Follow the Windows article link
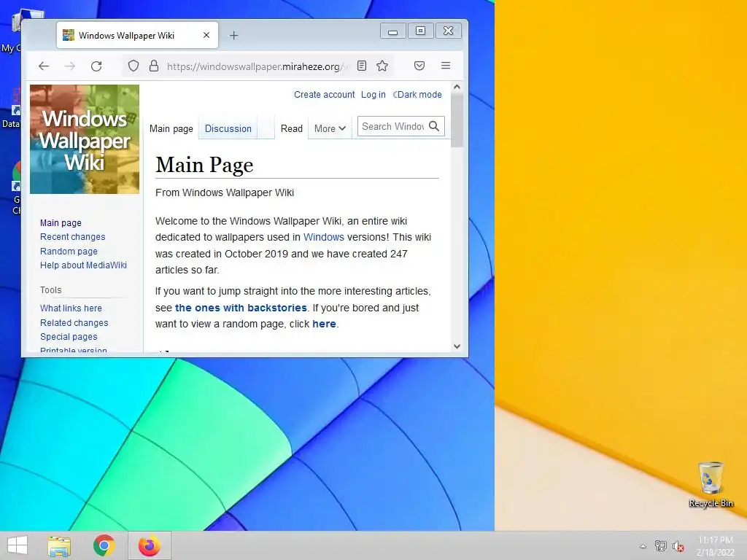 pos(323,237)
